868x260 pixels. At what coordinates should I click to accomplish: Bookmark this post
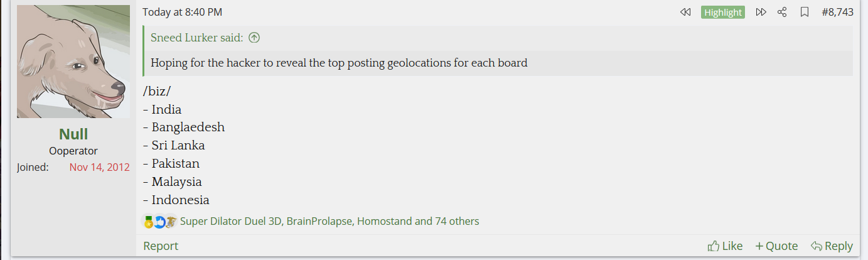pos(804,13)
